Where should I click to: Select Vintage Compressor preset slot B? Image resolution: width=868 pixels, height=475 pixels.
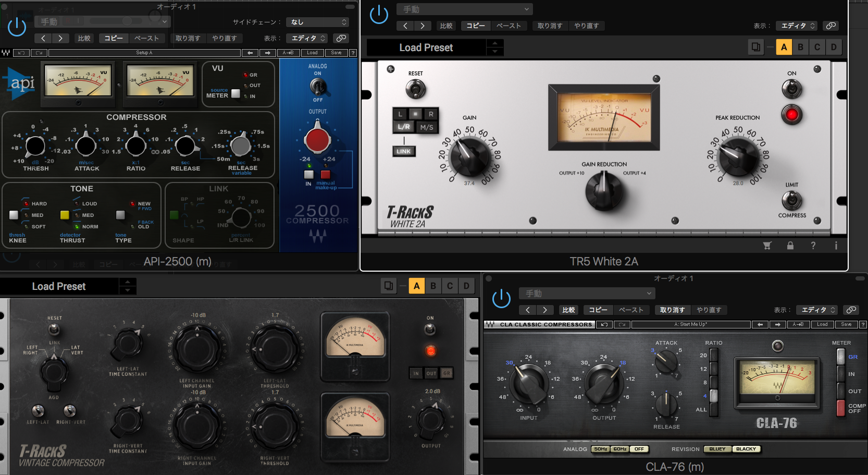click(433, 286)
